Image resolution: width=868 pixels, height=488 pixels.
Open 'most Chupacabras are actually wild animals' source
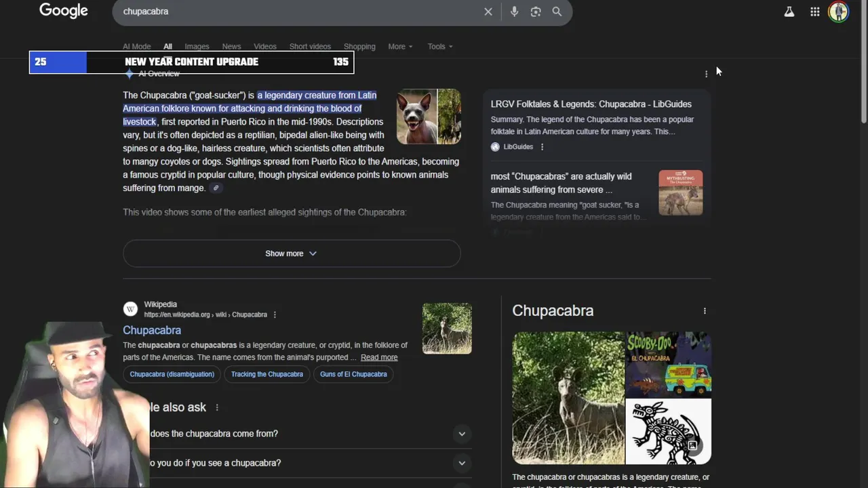pyautogui.click(x=561, y=183)
